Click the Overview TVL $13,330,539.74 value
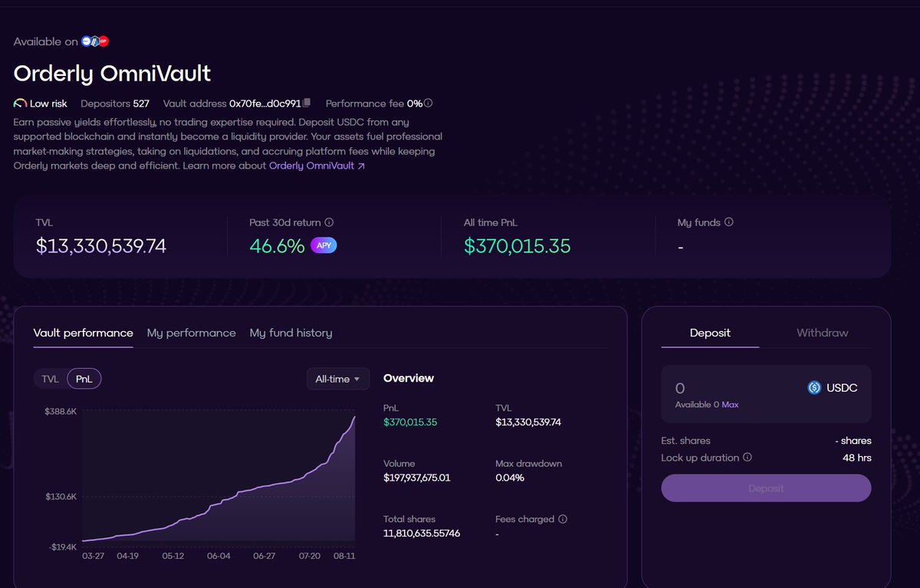The height and width of the screenshot is (588, 920). click(x=528, y=422)
